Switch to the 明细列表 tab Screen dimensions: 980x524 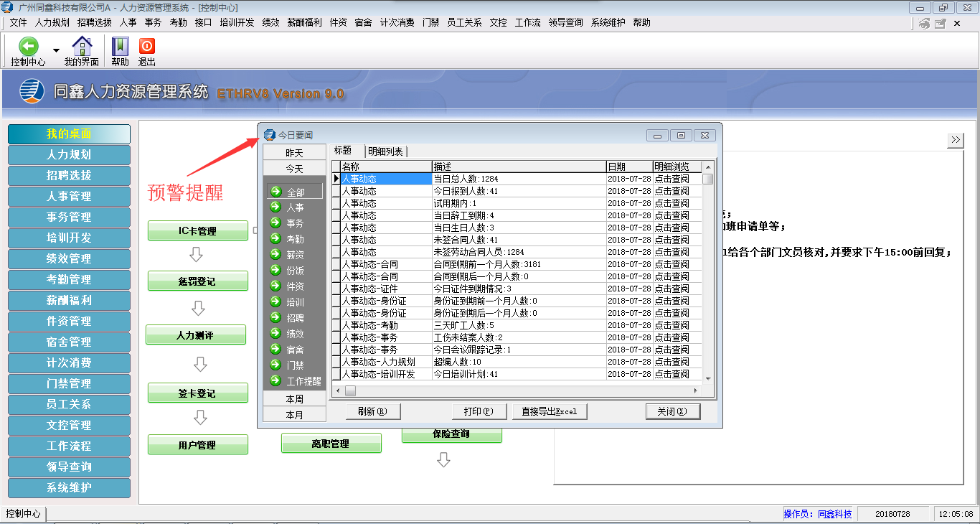(385, 151)
